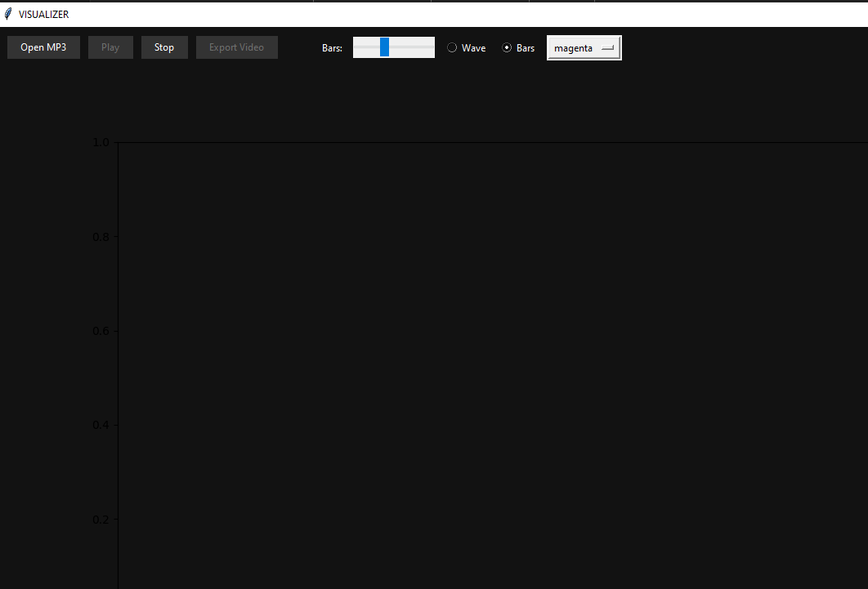Select the Bars visualization mode
This screenshot has height=589, width=868.
tap(507, 47)
